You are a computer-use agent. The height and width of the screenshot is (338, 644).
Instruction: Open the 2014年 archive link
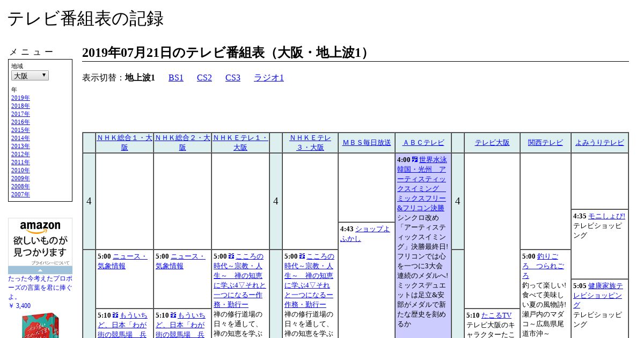click(x=20, y=138)
